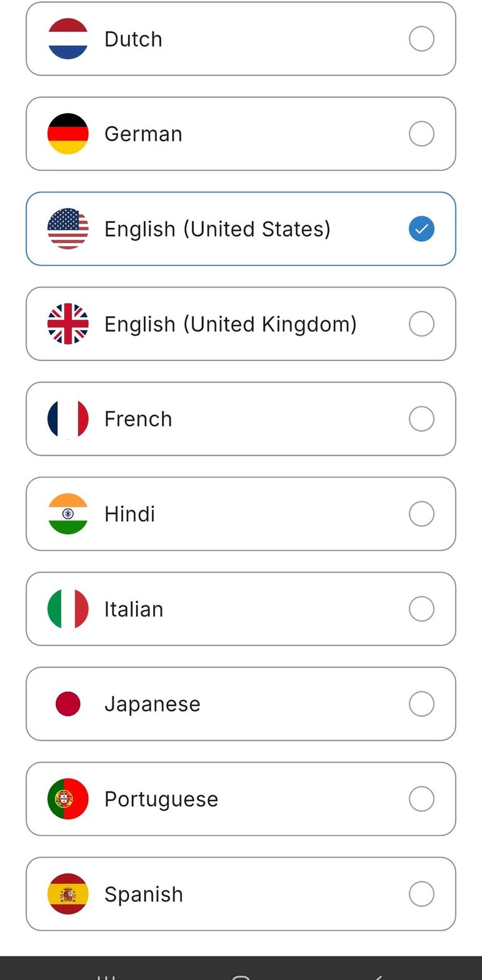The image size is (482, 980).
Task: Click the Netherlands flag icon
Action: pyautogui.click(x=68, y=39)
